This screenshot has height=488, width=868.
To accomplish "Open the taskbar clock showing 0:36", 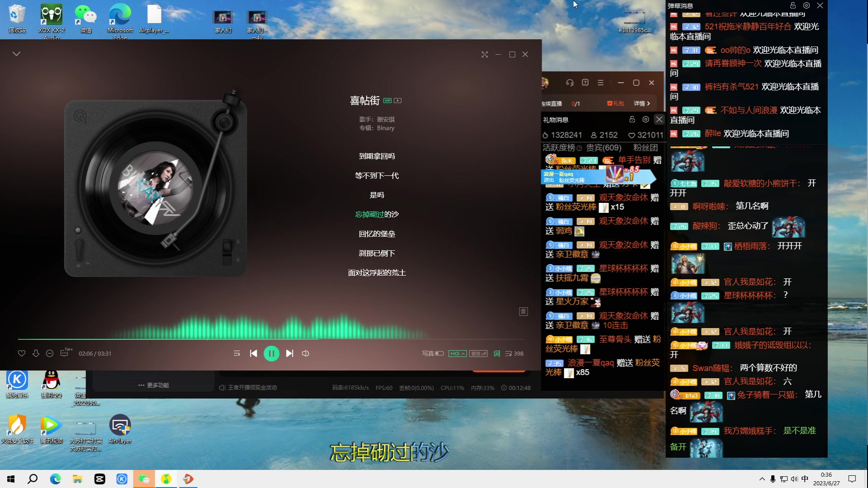I will 826,479.
